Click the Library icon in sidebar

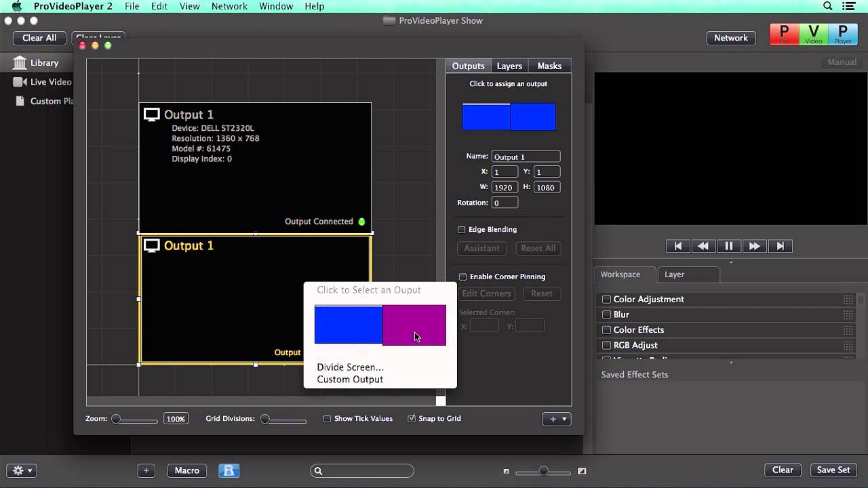19,62
